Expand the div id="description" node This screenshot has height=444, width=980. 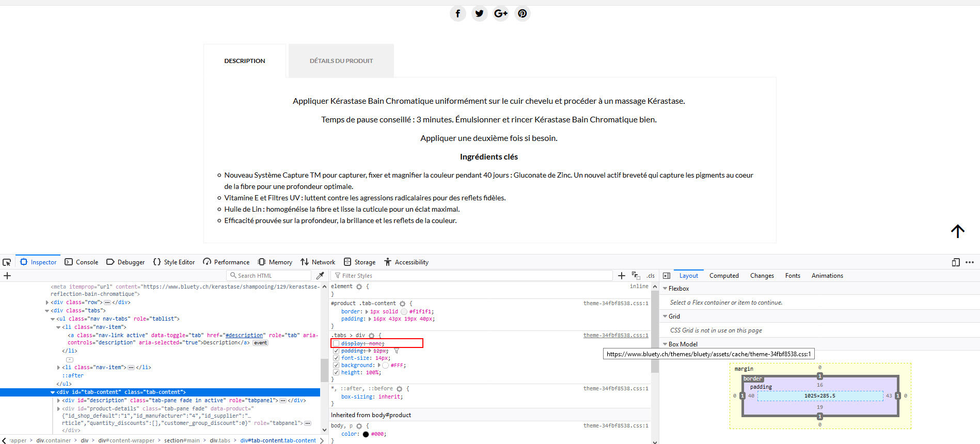(58, 401)
